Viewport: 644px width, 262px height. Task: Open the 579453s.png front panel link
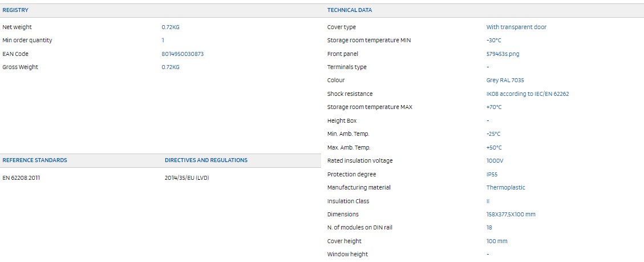pyautogui.click(x=503, y=54)
